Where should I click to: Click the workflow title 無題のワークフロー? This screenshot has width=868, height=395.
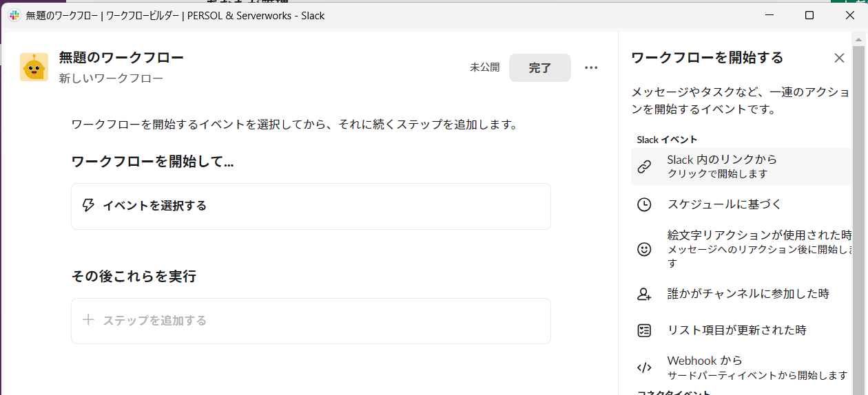121,58
